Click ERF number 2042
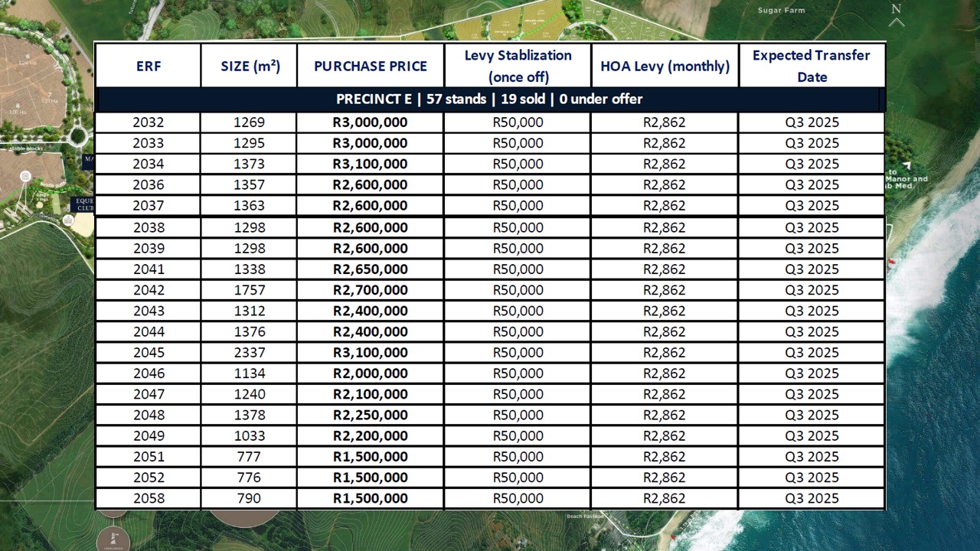The width and height of the screenshot is (980, 551). (149, 290)
